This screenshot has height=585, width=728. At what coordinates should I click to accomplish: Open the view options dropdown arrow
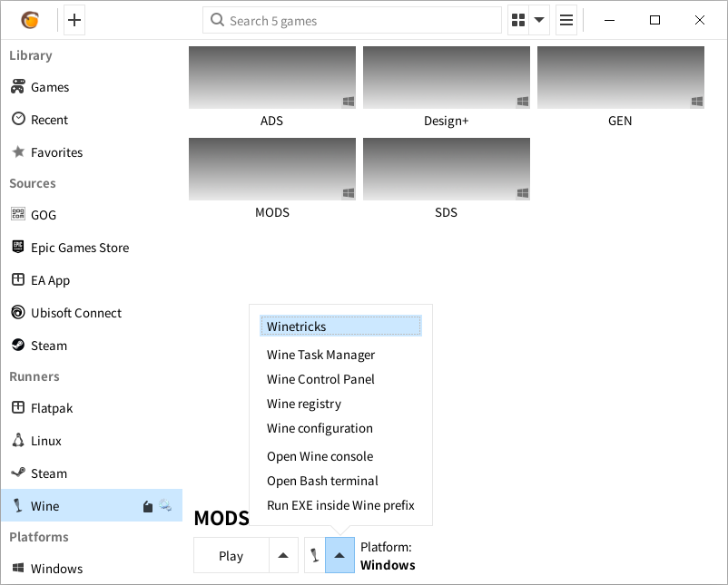(539, 20)
